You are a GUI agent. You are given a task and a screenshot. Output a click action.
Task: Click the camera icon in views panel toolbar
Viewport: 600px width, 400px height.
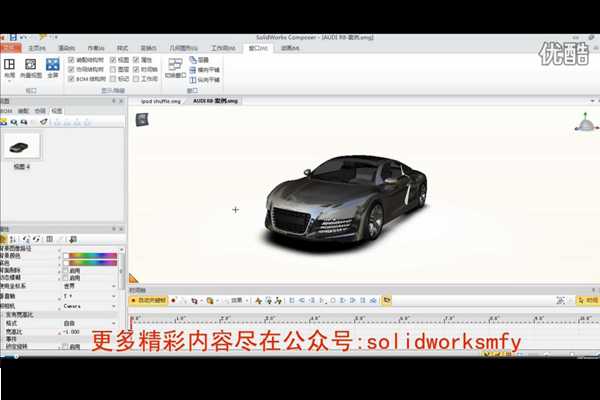coord(24,122)
